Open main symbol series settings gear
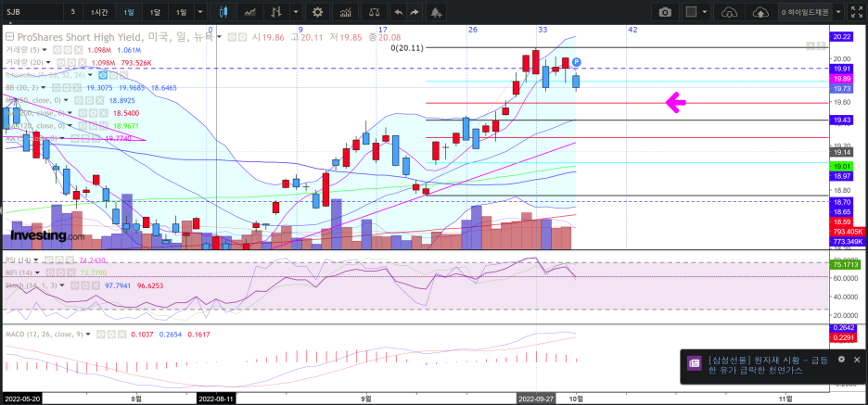 [x=242, y=37]
